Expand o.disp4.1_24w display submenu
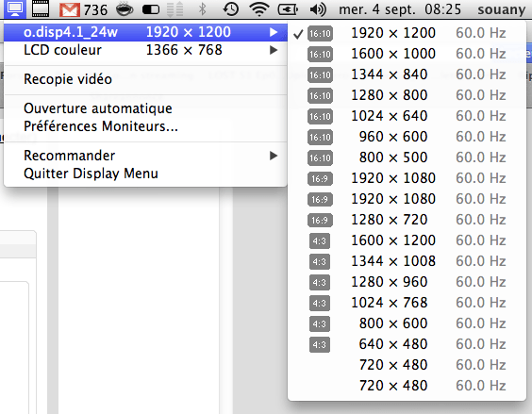 (x=145, y=32)
